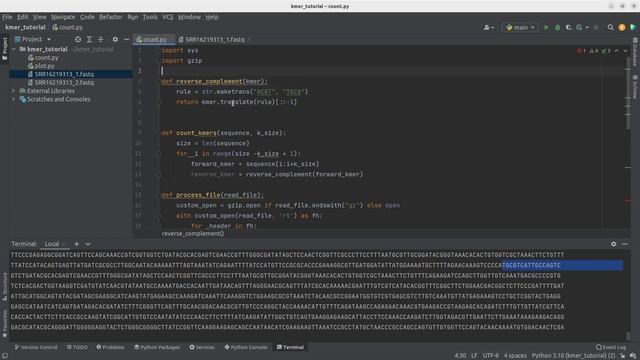Open the VCS menu

coord(167,17)
